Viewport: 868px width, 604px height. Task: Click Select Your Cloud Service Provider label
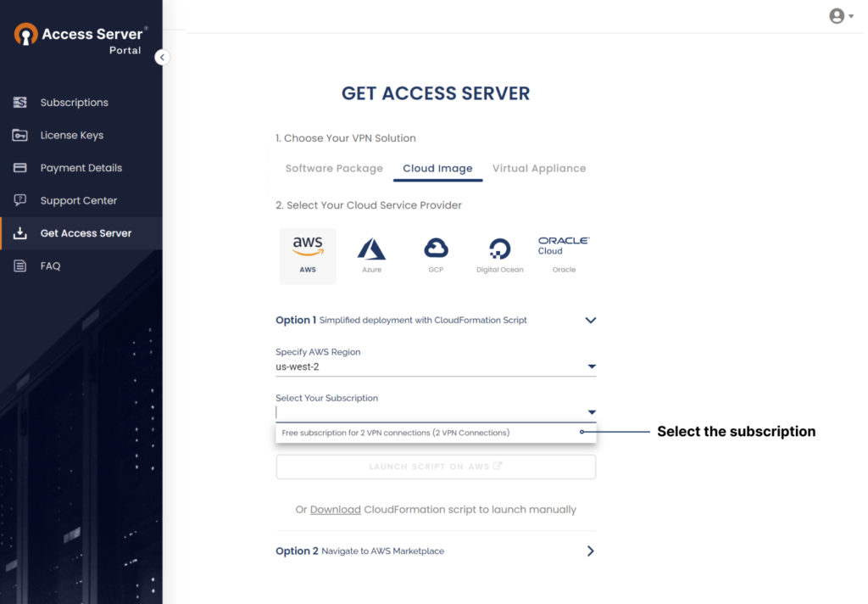(x=369, y=205)
